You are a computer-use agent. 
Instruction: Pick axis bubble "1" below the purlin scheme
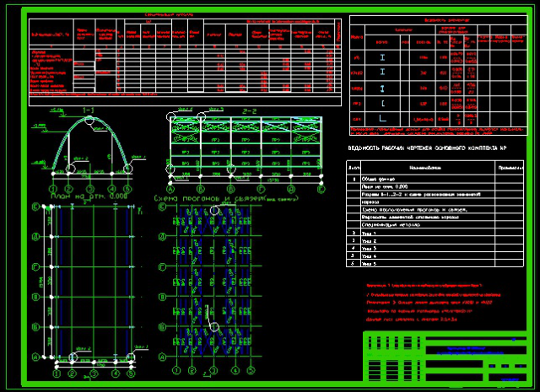coord(176,370)
